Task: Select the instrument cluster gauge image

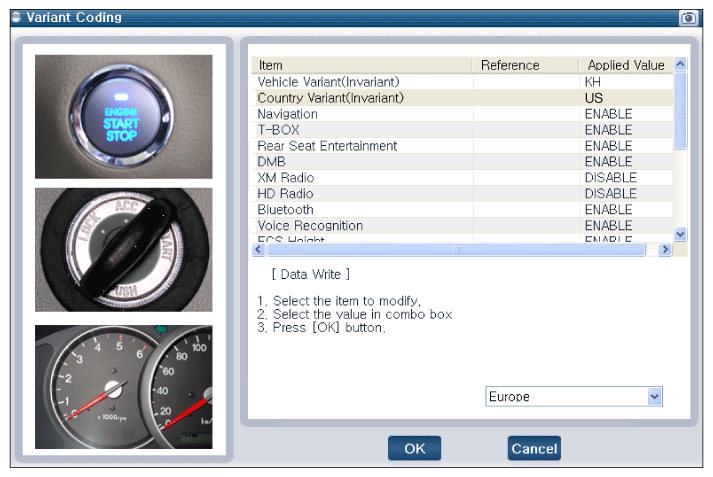Action: pyautogui.click(x=124, y=387)
